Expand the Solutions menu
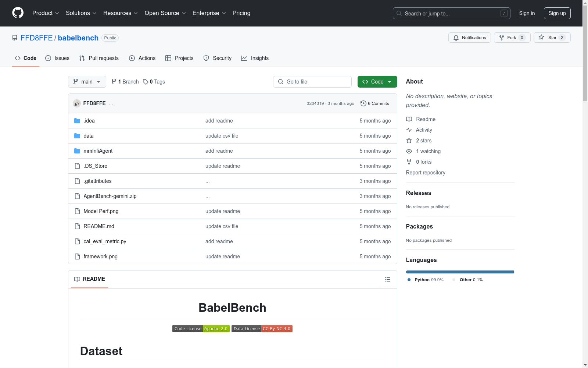 [81, 13]
